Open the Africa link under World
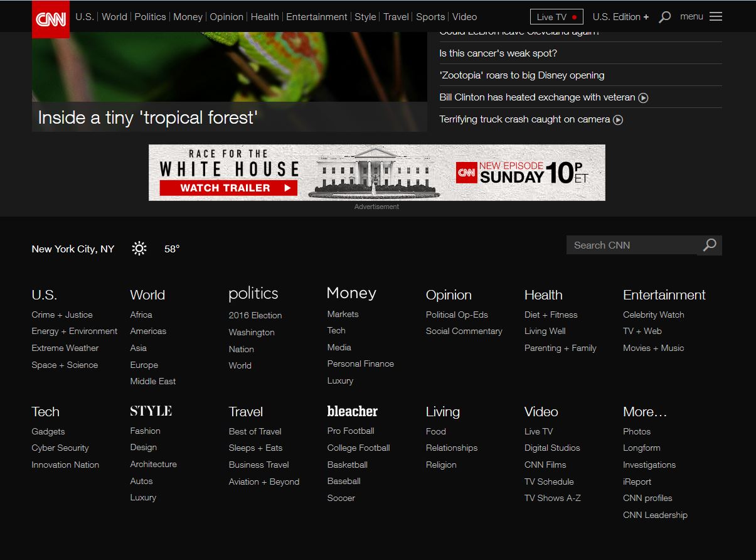The image size is (756, 560). (141, 315)
